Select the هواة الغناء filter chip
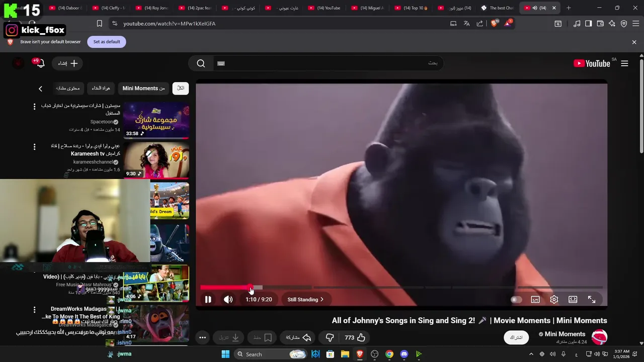The width and height of the screenshot is (644, 362). tap(101, 88)
